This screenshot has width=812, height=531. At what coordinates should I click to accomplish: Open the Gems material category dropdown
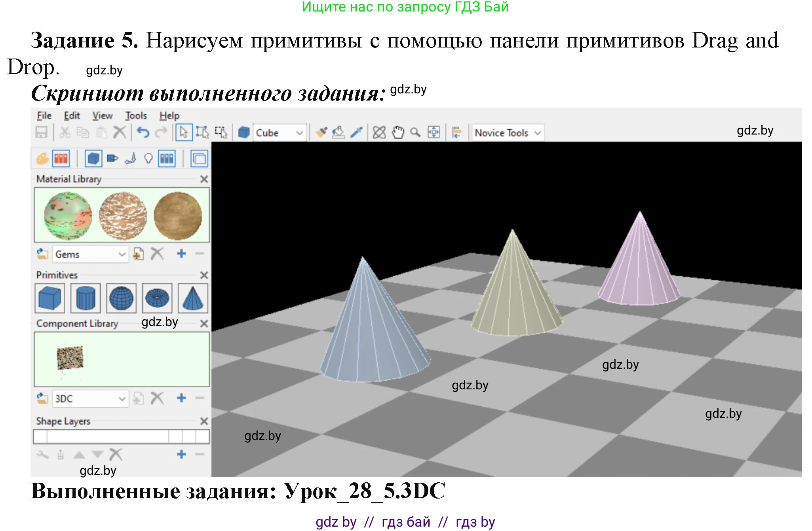122,254
